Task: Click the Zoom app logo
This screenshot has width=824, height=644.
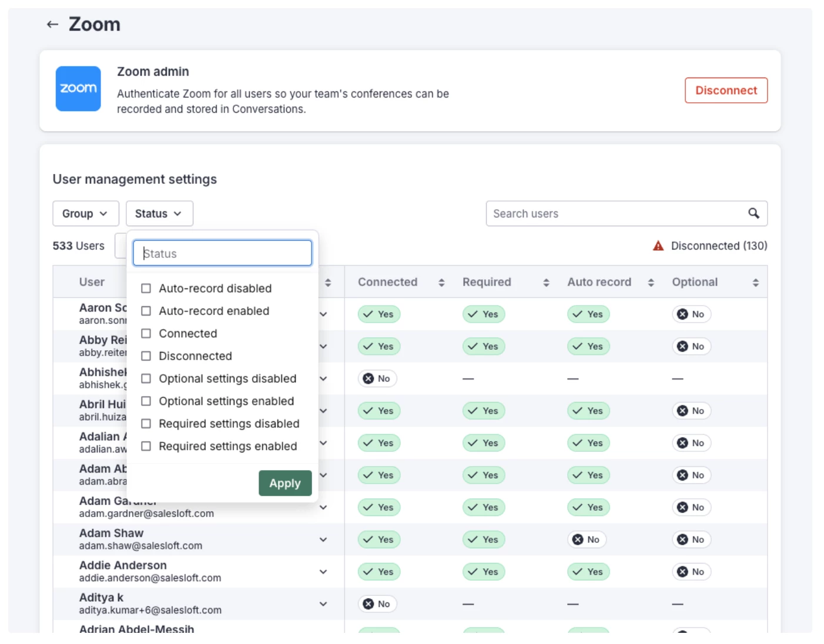Action: [x=78, y=89]
